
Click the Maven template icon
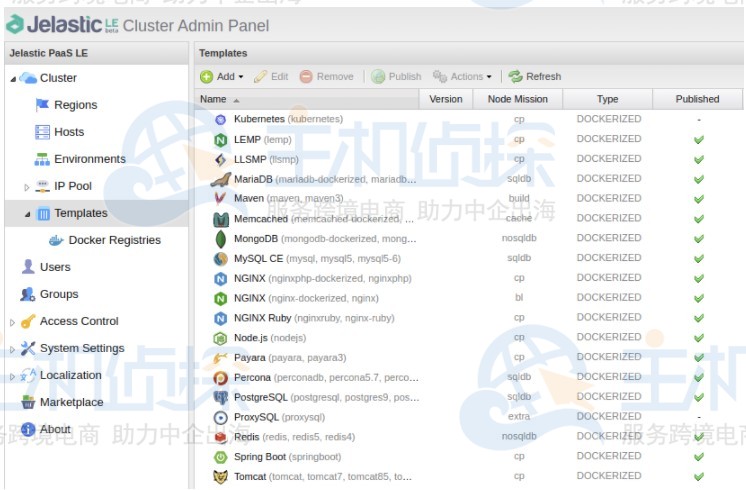220,199
